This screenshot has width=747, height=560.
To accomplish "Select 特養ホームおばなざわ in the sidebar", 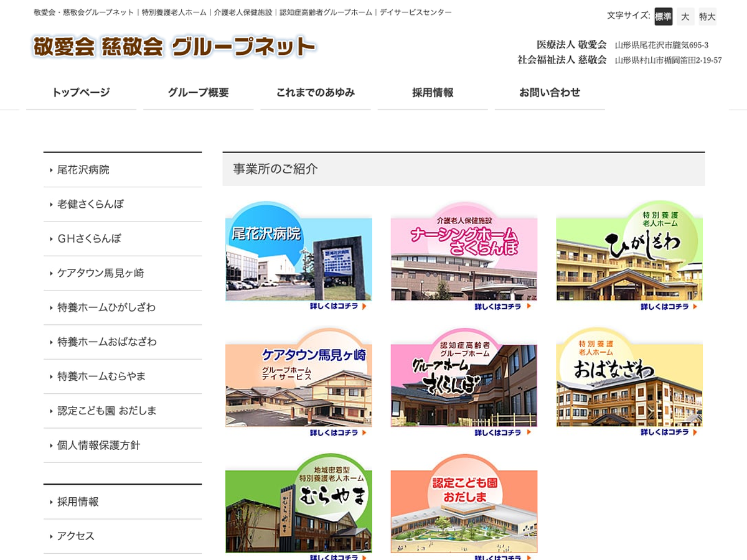I will coord(106,342).
